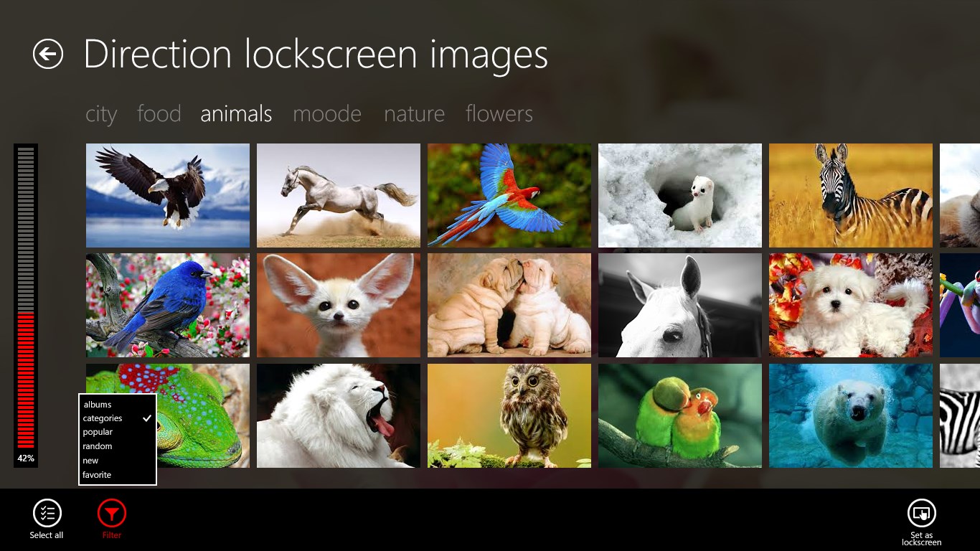This screenshot has height=551, width=980.
Task: Select the flying eagle thumbnail
Action: point(167,194)
